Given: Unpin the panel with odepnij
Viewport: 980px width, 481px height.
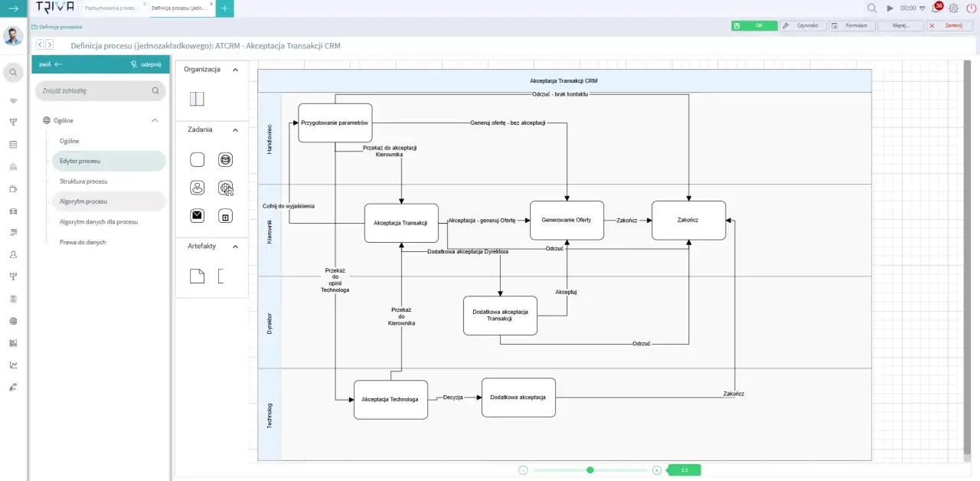Looking at the screenshot, I should [145, 64].
